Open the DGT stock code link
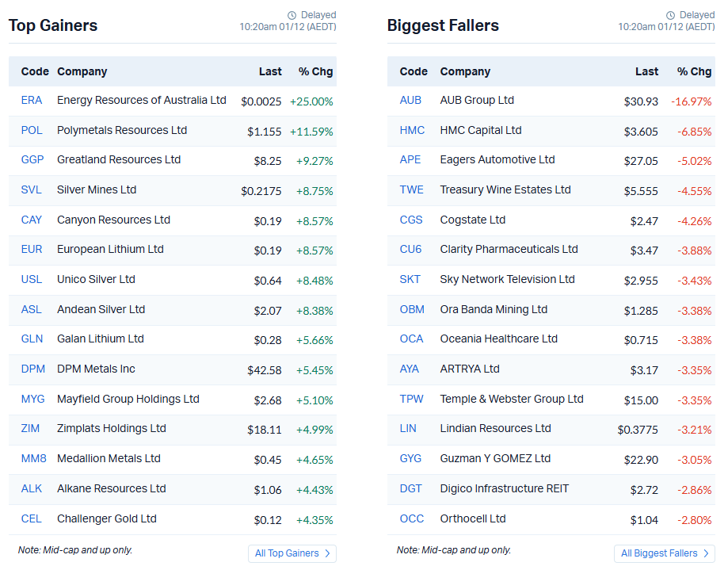 [x=411, y=489]
